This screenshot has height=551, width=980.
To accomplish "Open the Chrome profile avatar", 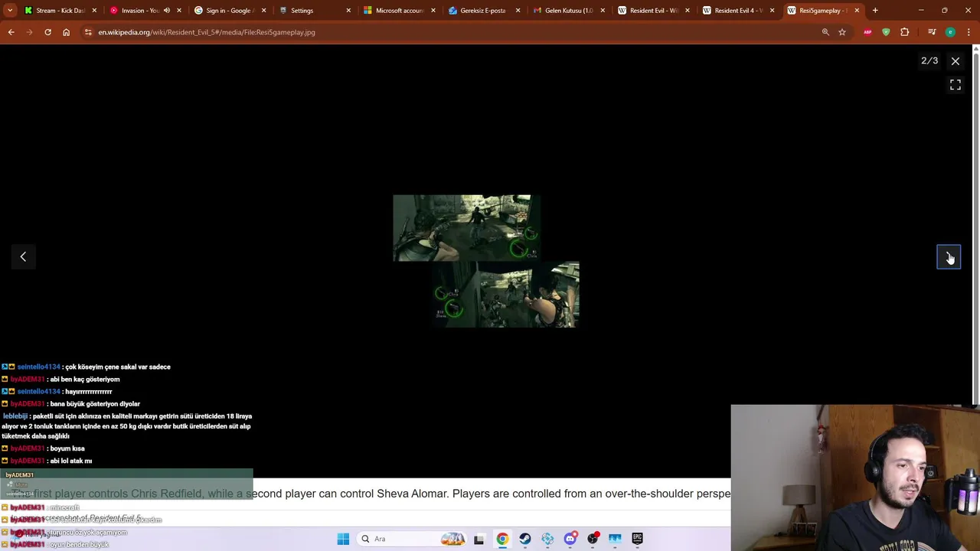I will [x=950, y=32].
